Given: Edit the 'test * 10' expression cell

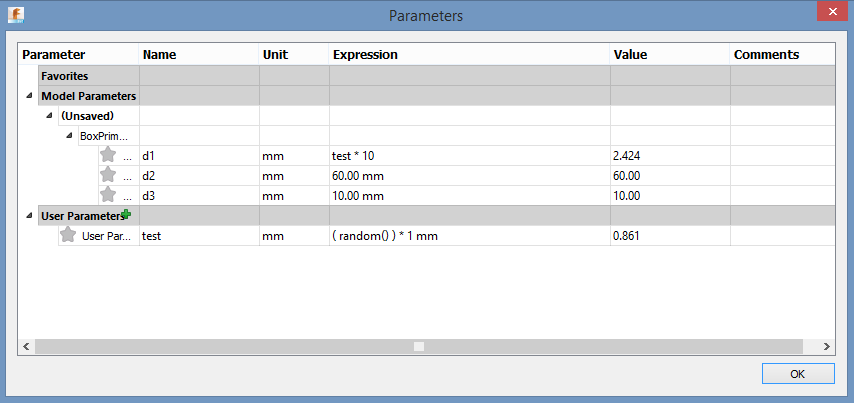Looking at the screenshot, I should [x=469, y=156].
